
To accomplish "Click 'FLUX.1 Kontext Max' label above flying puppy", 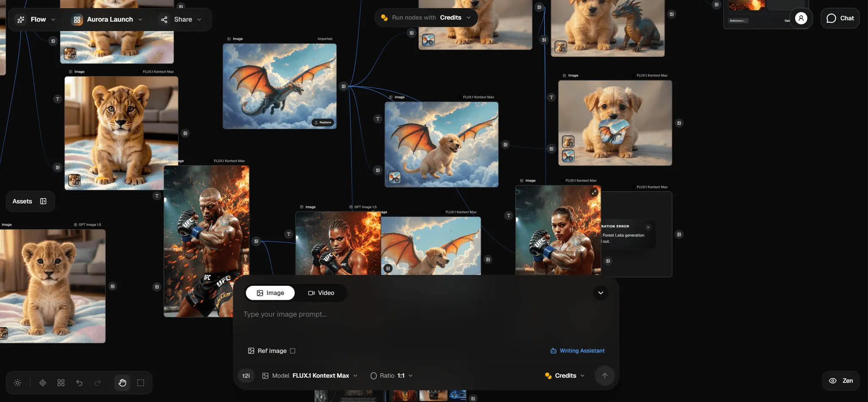I will pyautogui.click(x=479, y=97).
